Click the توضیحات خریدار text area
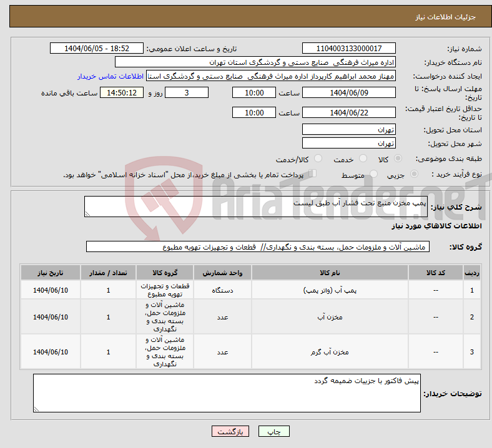The image size is (492, 448). (227, 393)
